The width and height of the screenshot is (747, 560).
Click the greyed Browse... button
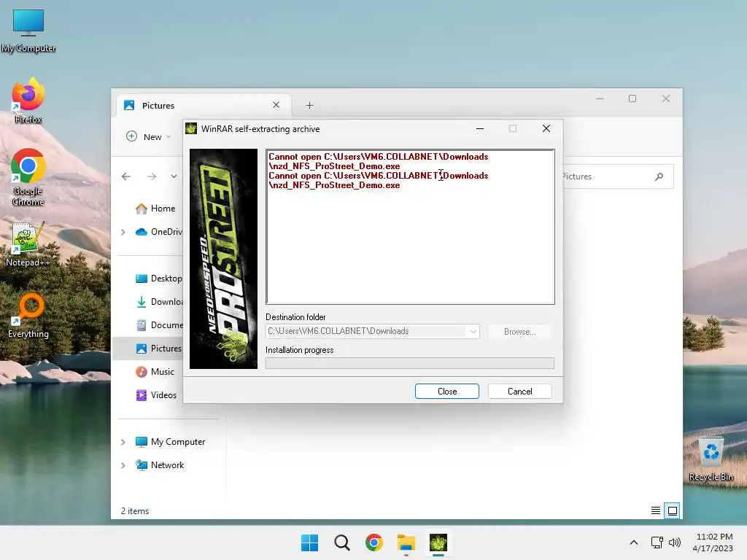pyautogui.click(x=519, y=332)
